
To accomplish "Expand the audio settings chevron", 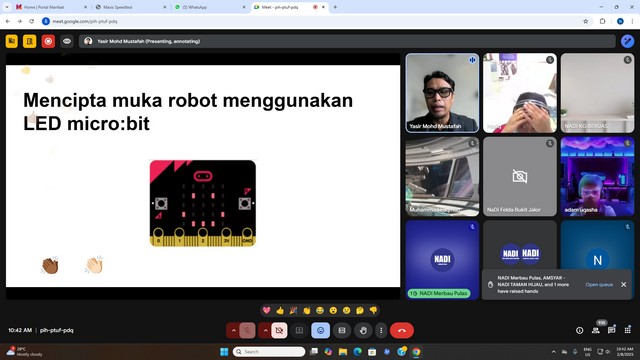I will click(x=233, y=330).
